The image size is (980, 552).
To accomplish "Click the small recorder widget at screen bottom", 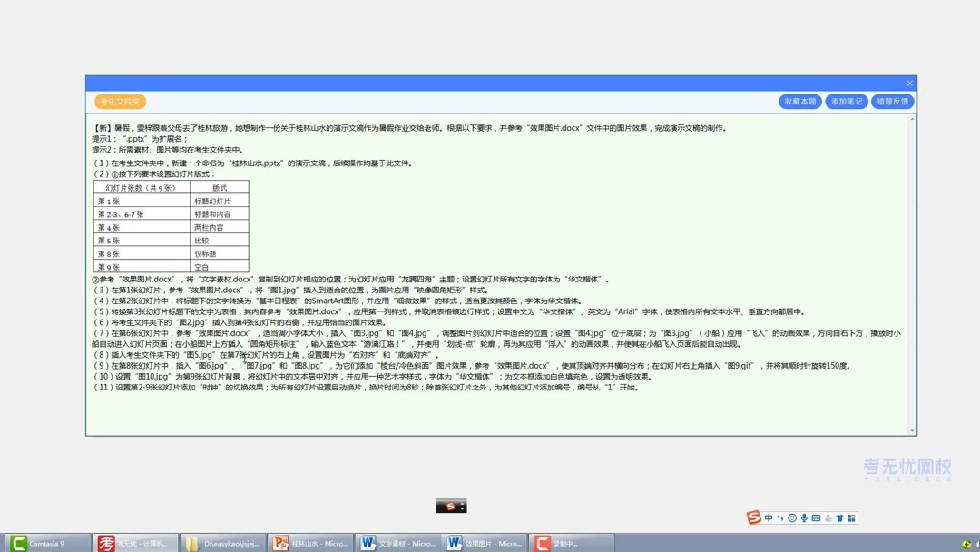I will (x=451, y=506).
